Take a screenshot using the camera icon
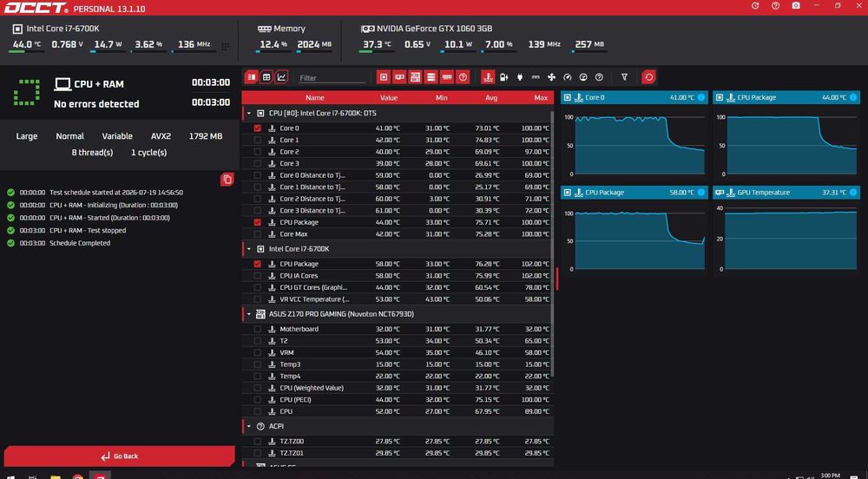Viewport: 868px width, 479px height. tap(796, 5)
